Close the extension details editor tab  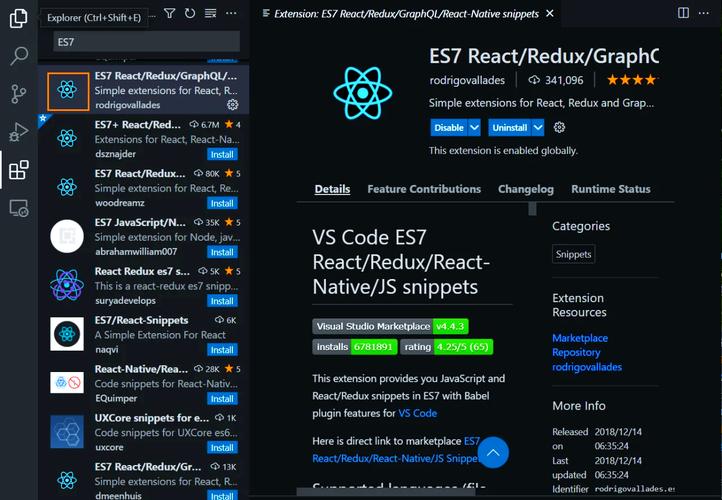[550, 14]
